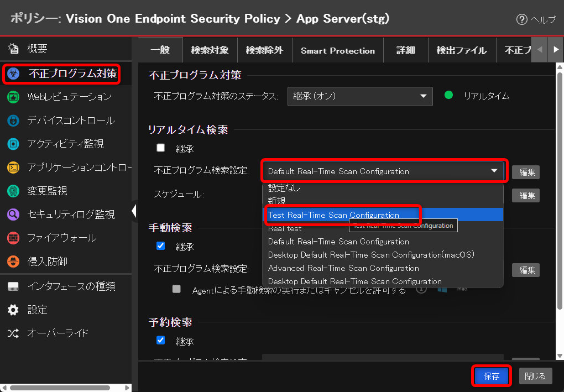Collapse the sidebar with the panel handle arrow
The height and width of the screenshot is (392, 564).
[134, 211]
